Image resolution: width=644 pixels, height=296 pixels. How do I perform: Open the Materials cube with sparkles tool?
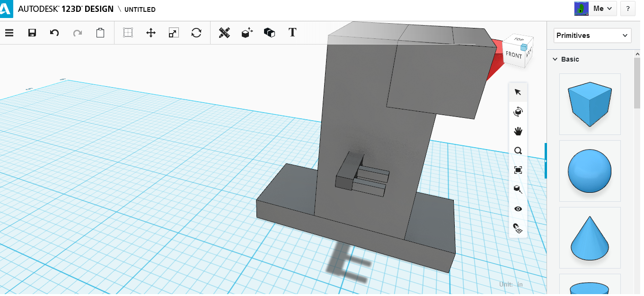click(x=247, y=33)
